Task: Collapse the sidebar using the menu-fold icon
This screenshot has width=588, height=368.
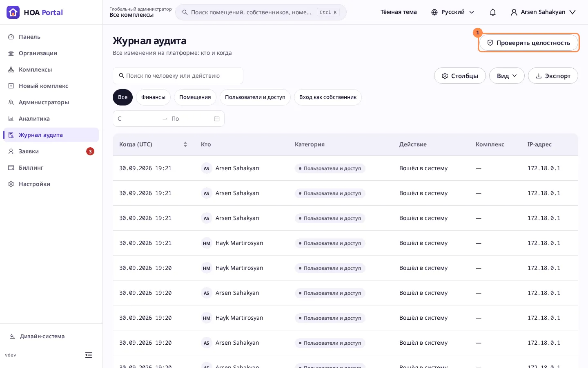Action: pos(89,355)
